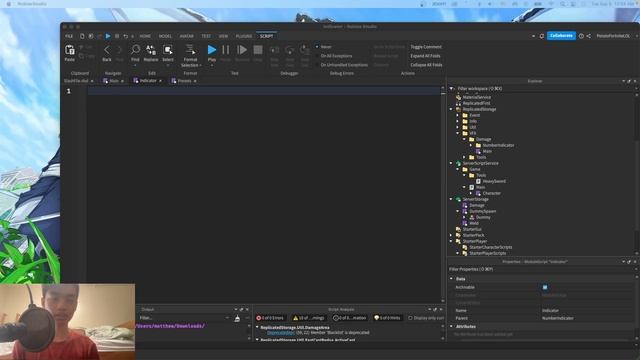Open the AVATAR ribbon tab

(187, 36)
